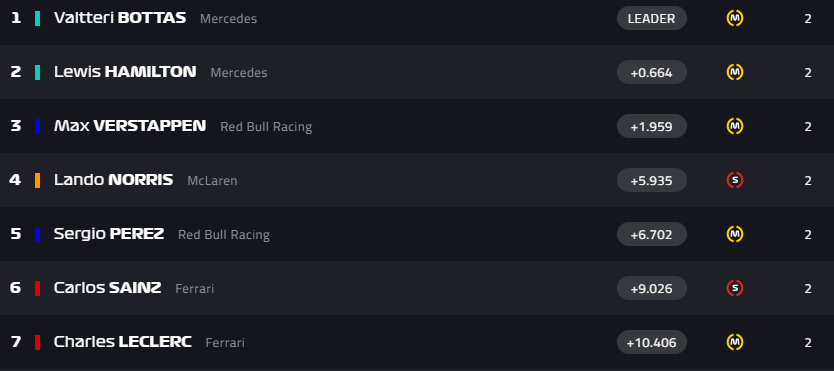Click the soft tyre icon in Norris's row
834x371 pixels.
[735, 181]
